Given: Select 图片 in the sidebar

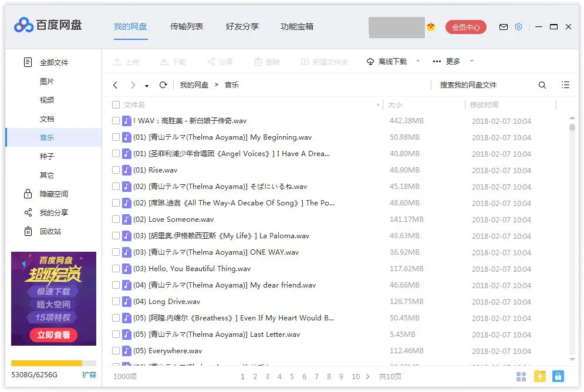Looking at the screenshot, I should point(47,81).
